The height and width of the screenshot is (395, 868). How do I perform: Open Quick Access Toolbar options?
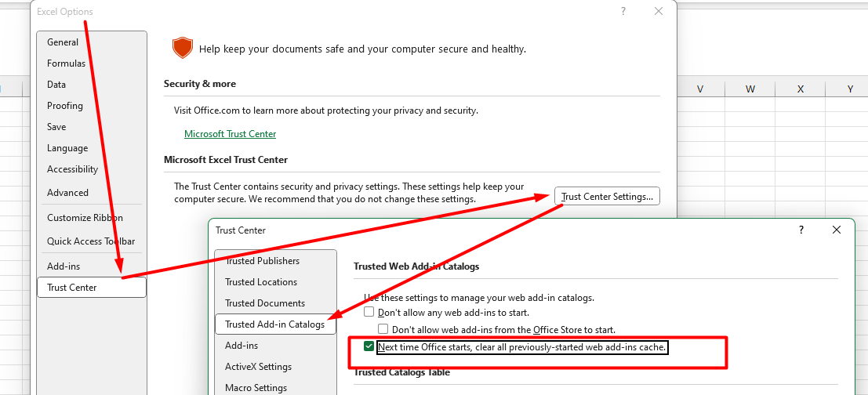pyautogui.click(x=91, y=241)
